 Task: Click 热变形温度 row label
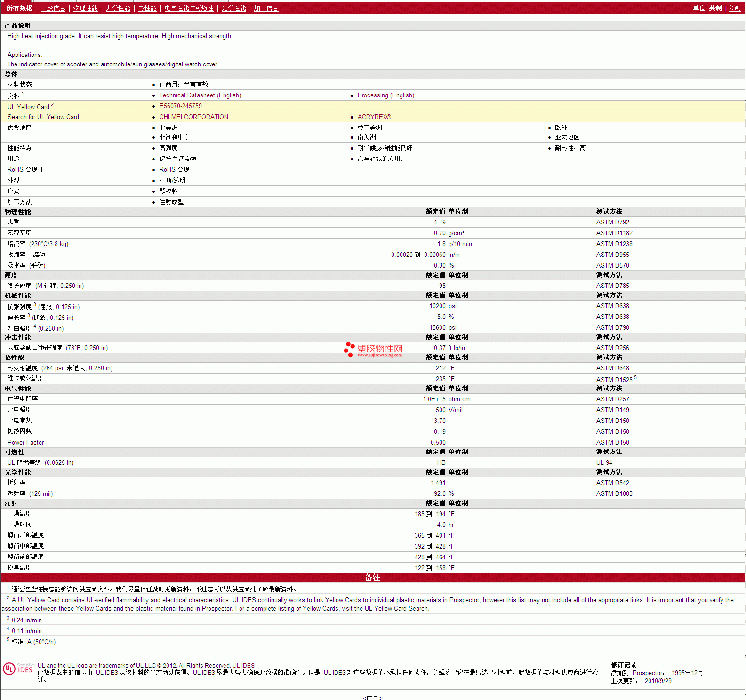point(60,368)
